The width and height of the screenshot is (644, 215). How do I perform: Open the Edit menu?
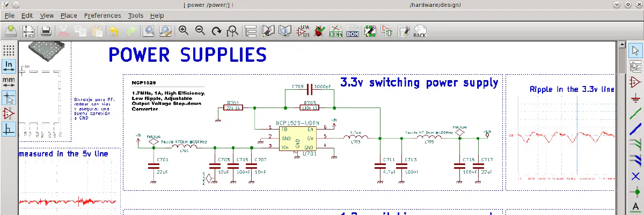click(x=27, y=16)
